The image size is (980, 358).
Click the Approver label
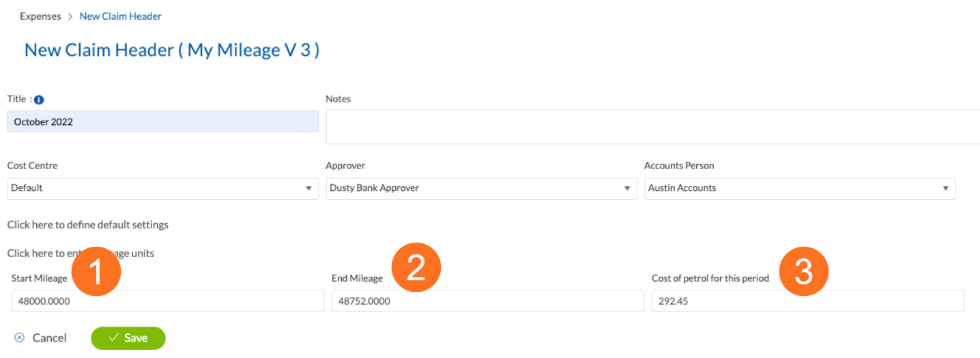(x=345, y=166)
